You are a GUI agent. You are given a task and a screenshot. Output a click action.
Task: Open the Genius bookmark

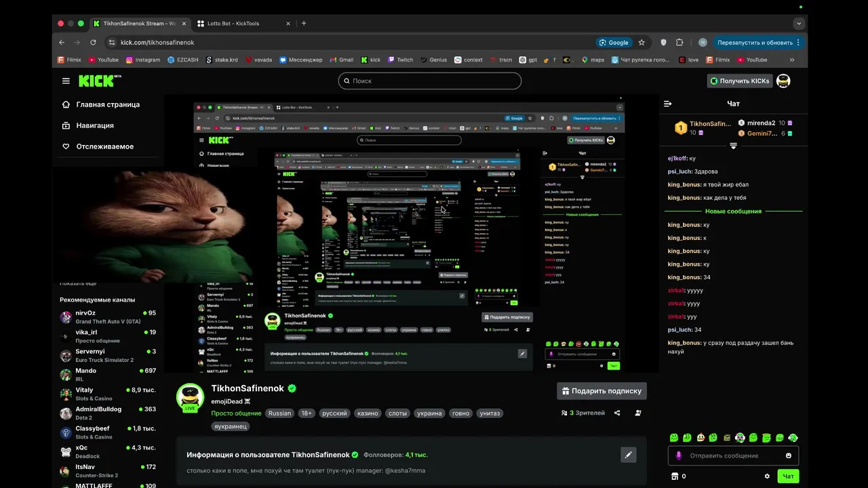pyautogui.click(x=433, y=60)
